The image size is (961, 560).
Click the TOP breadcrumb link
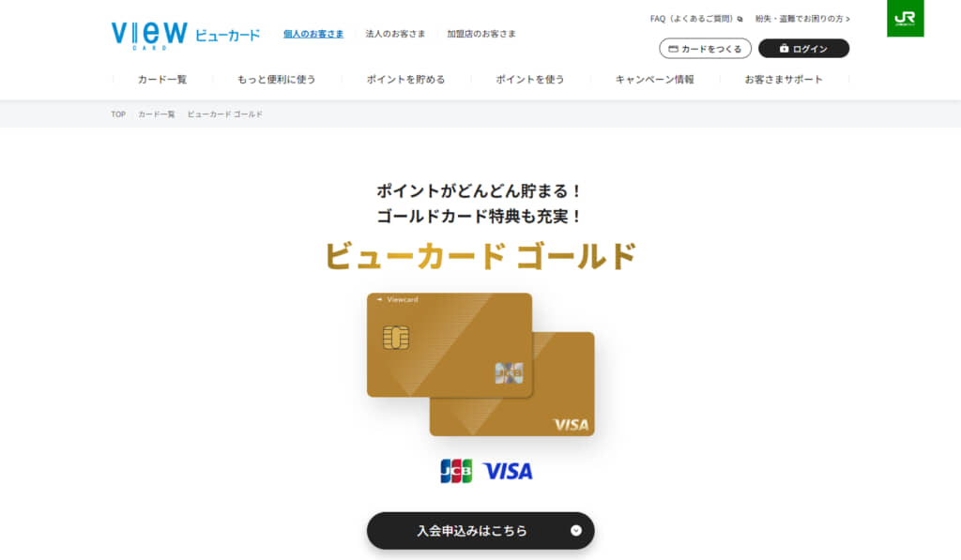[x=118, y=114]
